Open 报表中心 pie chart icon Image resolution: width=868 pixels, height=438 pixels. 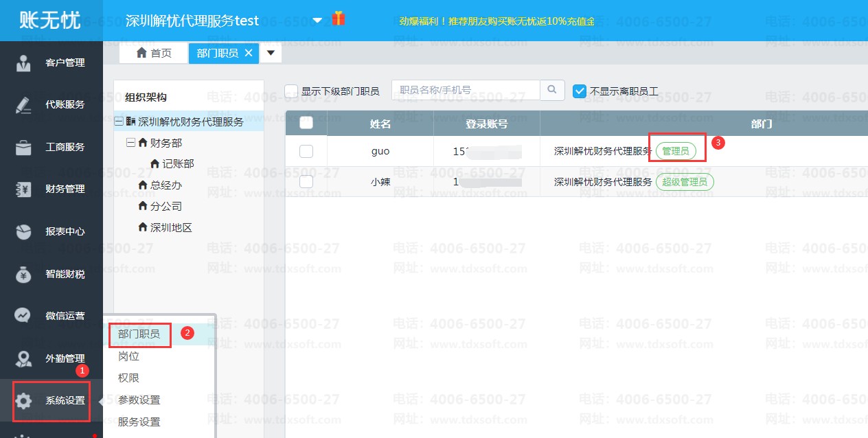[23, 231]
